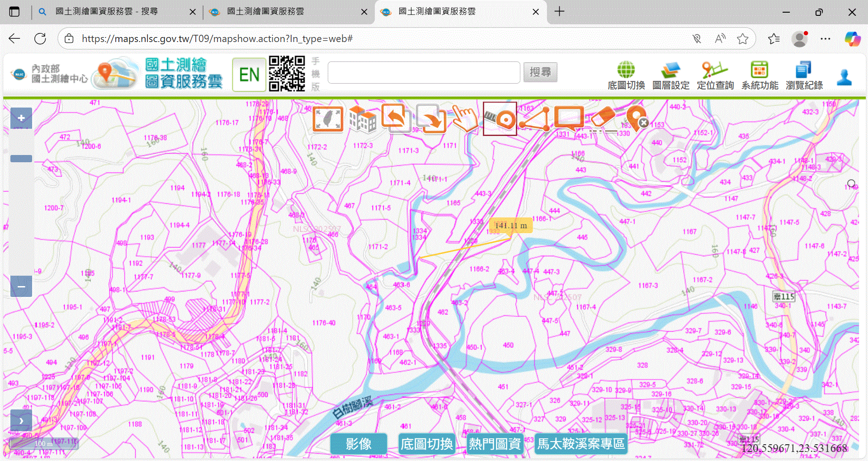This screenshot has width=868, height=461.
Task: Go to next map view
Action: 431,119
